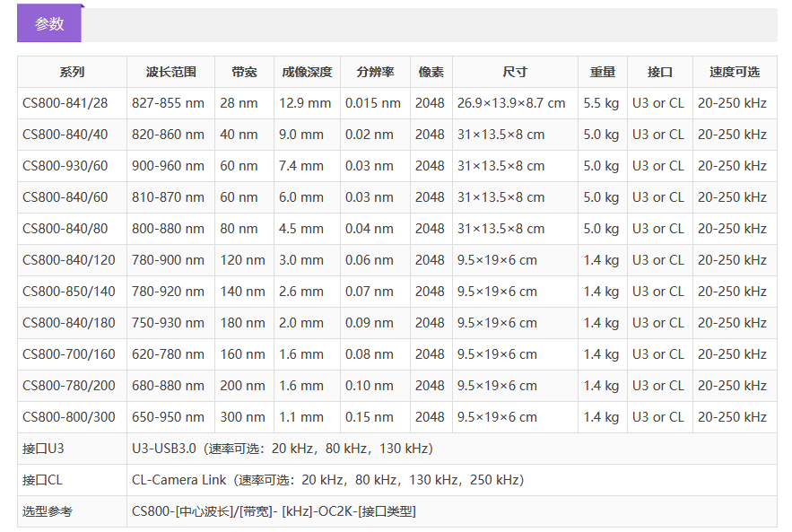This screenshot has width=792, height=532.
Task: Click the 参数 tab label
Action: (x=49, y=24)
